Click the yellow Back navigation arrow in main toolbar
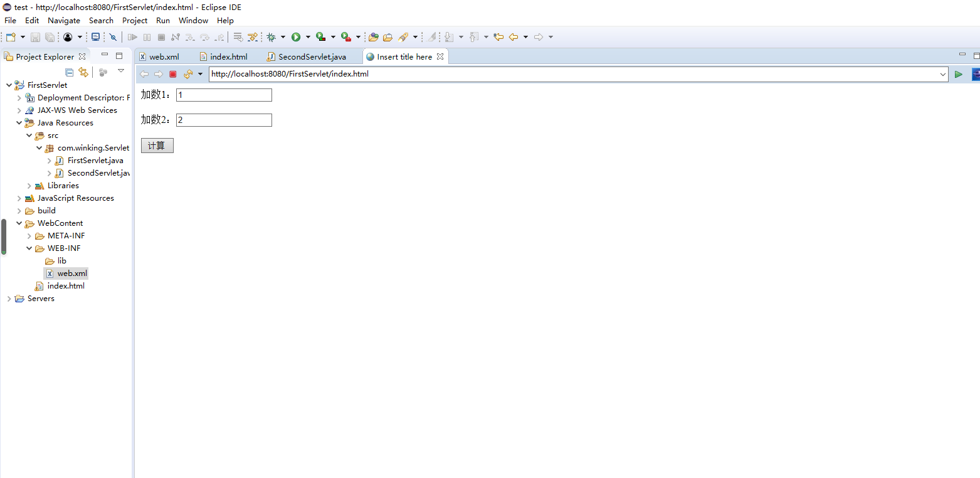This screenshot has height=478, width=980. 514,37
